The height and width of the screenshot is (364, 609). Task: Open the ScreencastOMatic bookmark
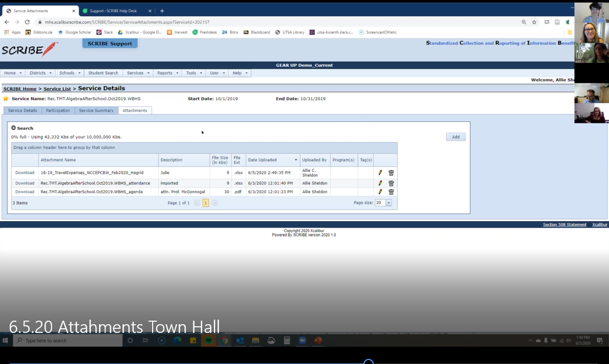pos(378,32)
